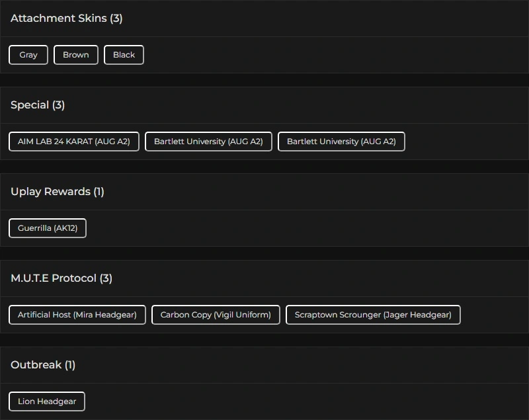Expand the Uplay Rewards heading
The image size is (529, 420).
50,192
